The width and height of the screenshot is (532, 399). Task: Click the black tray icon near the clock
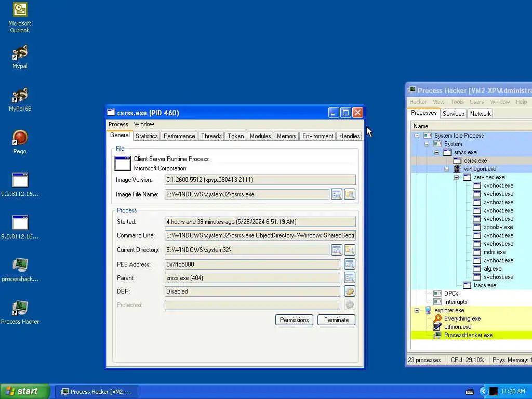pyautogui.click(x=494, y=392)
